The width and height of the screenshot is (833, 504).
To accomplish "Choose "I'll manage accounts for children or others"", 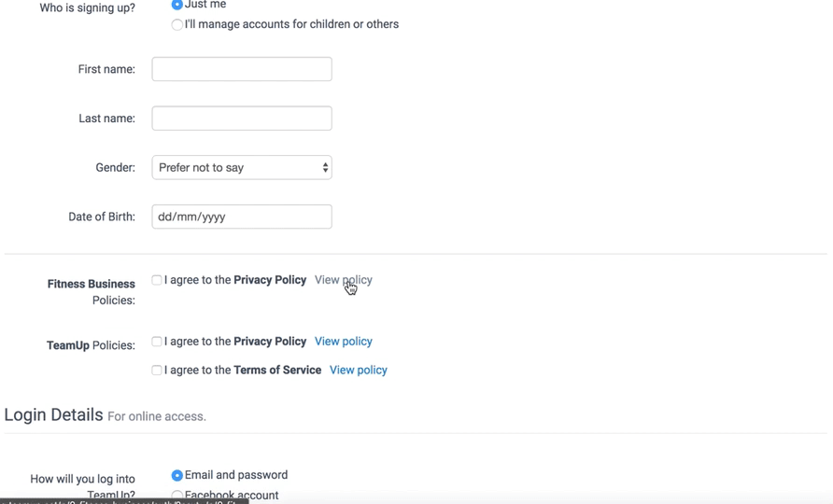I will (x=177, y=25).
